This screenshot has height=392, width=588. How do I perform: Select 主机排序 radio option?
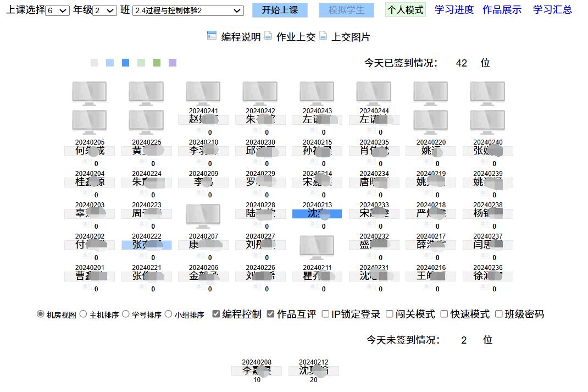[x=83, y=314]
